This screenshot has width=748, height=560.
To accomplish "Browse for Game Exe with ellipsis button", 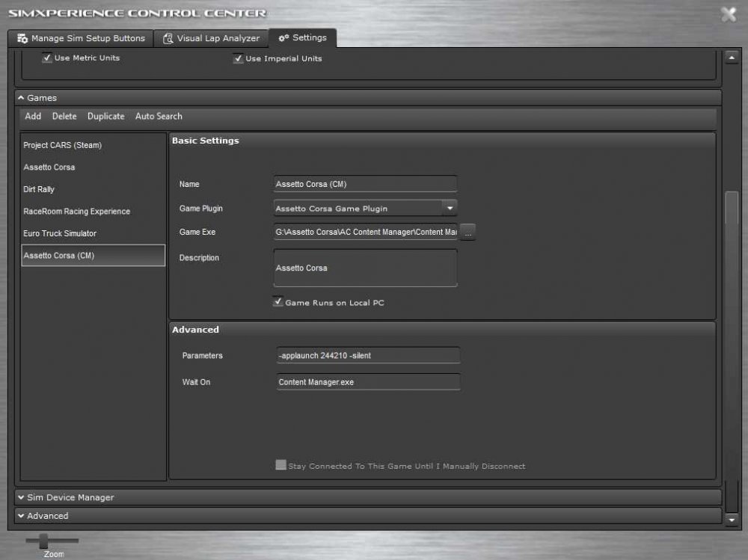I will [x=468, y=233].
